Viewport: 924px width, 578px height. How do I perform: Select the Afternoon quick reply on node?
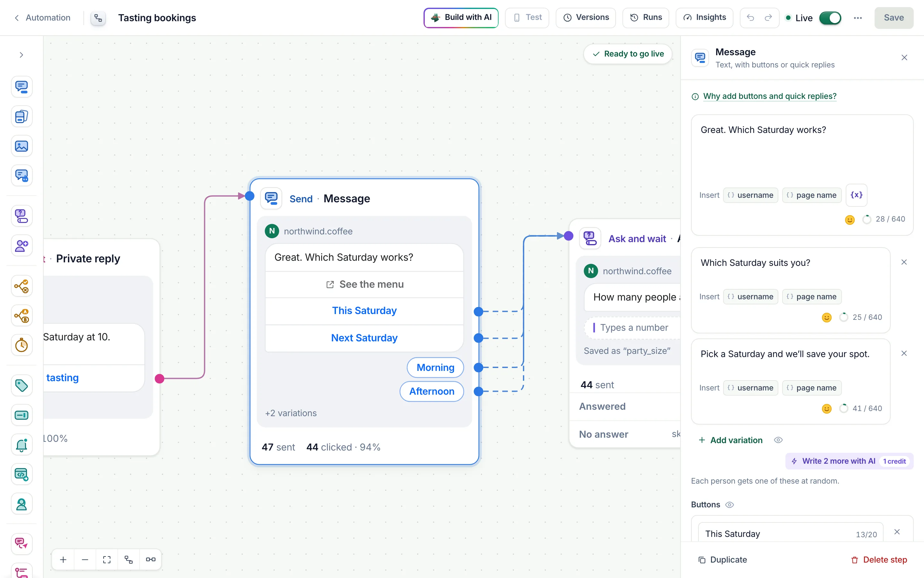click(432, 391)
